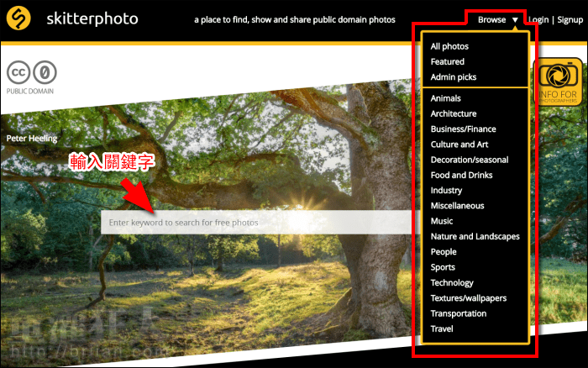
Task: Choose Featured in the Browse menu
Action: [x=447, y=61]
